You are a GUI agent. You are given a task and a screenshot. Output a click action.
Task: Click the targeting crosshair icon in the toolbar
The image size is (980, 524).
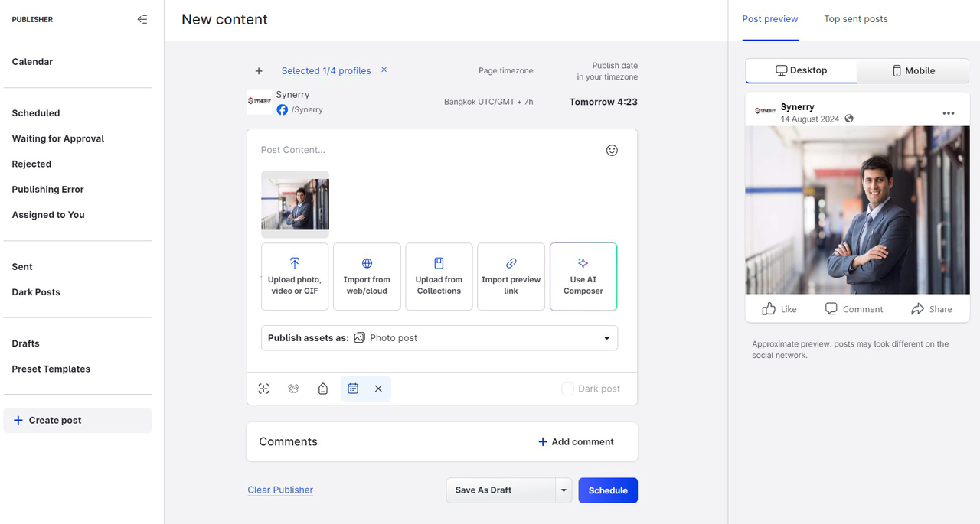tap(264, 389)
